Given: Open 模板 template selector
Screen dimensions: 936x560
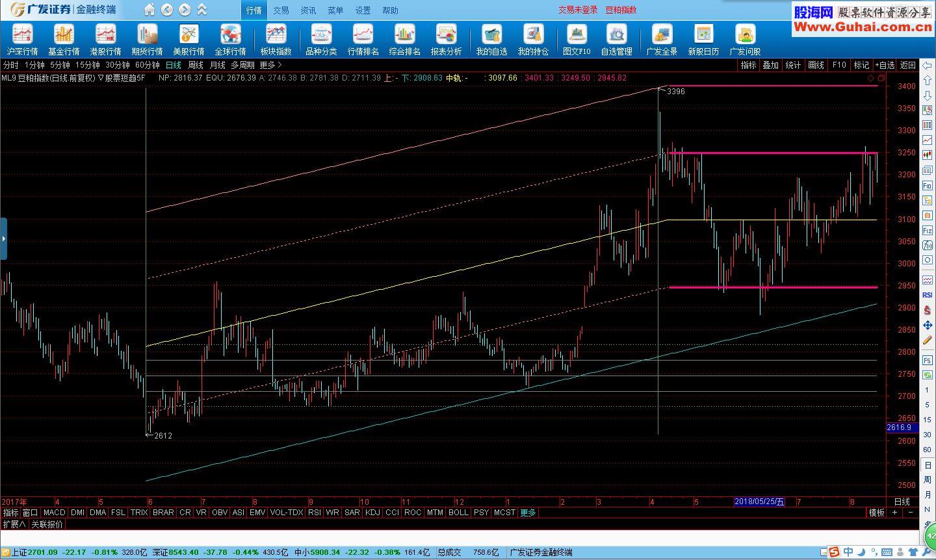Looking at the screenshot, I should click(x=877, y=513).
